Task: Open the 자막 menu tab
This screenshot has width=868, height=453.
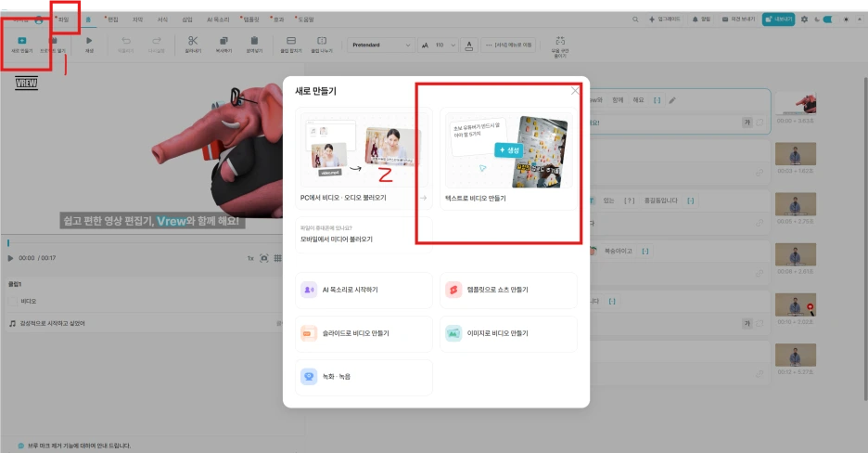Action: (138, 19)
